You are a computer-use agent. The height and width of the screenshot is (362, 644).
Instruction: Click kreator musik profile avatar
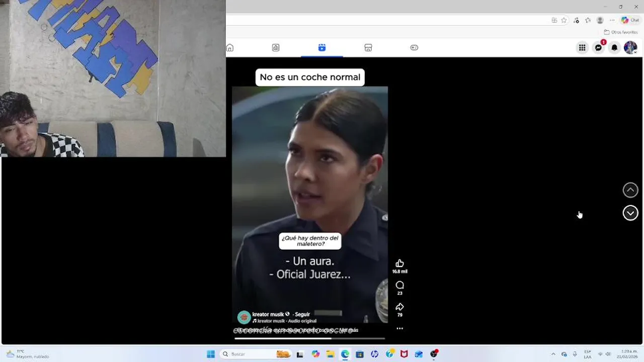pos(244,317)
